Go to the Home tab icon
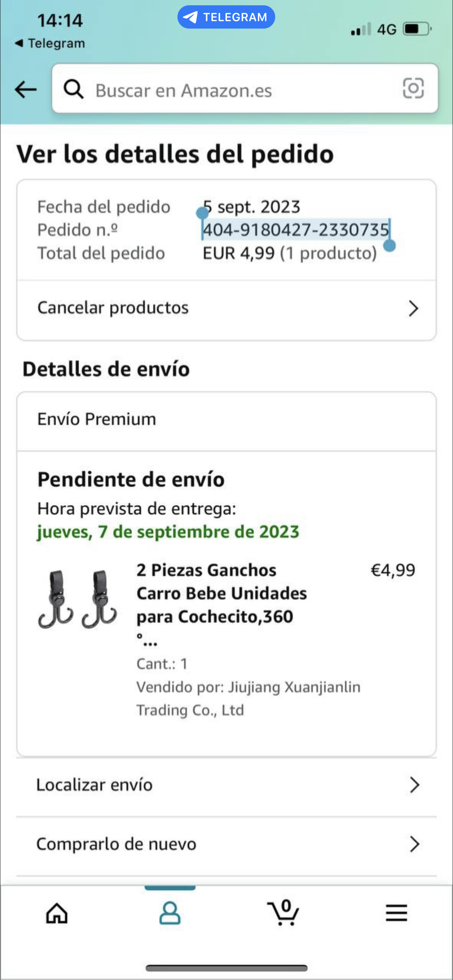Viewport: 453px width, 980px height. pyautogui.click(x=57, y=913)
